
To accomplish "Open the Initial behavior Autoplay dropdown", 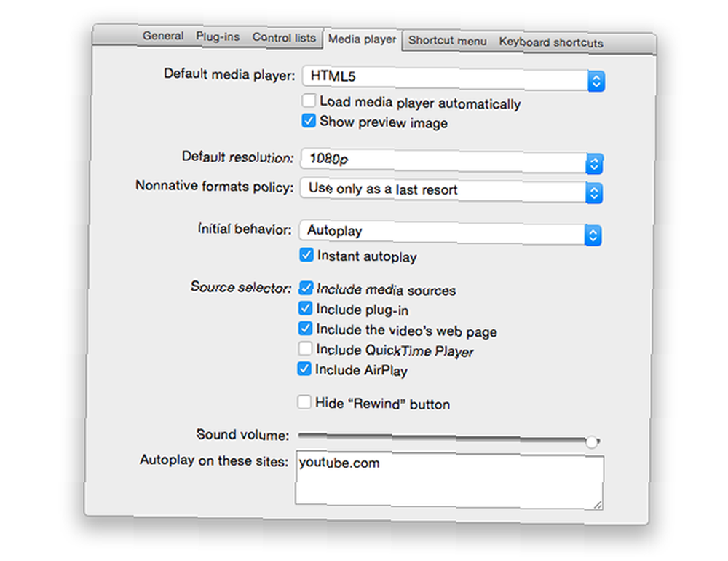I will pyautogui.click(x=451, y=232).
